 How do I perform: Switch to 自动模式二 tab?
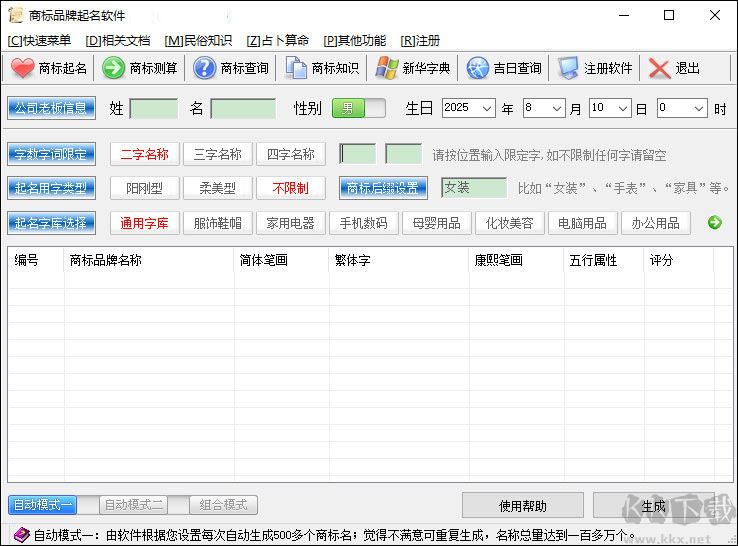(134, 505)
